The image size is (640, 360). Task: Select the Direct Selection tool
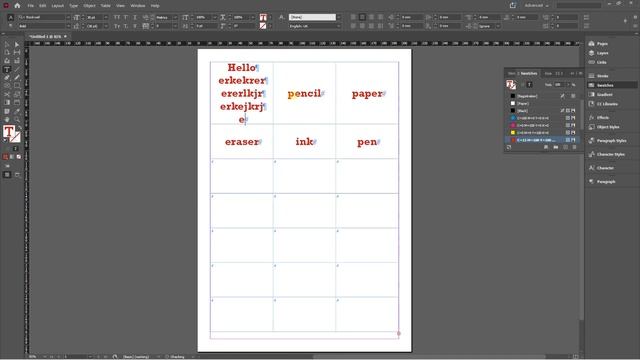click(x=17, y=44)
